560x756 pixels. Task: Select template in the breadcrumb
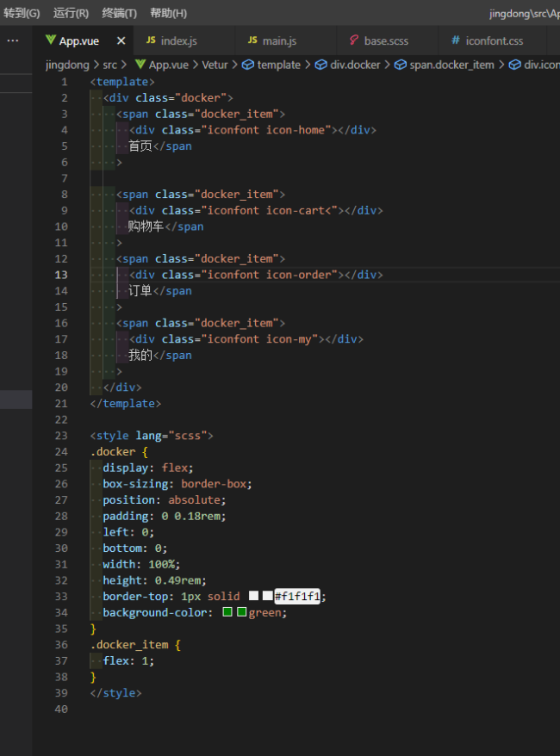[279, 65]
